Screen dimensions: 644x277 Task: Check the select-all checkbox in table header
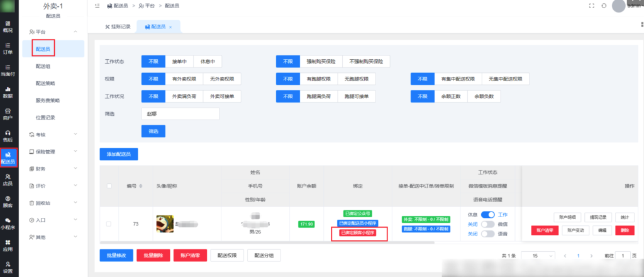(109, 186)
